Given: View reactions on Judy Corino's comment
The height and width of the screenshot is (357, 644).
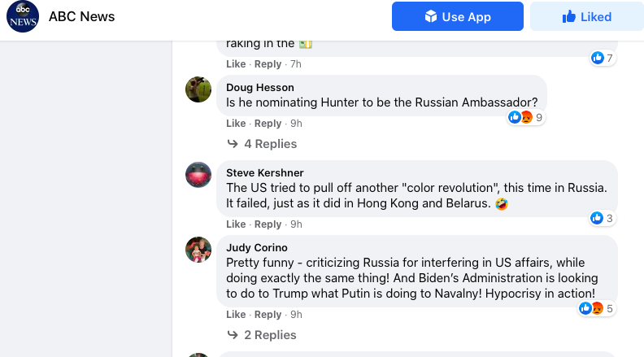Looking at the screenshot, I should (x=596, y=308).
